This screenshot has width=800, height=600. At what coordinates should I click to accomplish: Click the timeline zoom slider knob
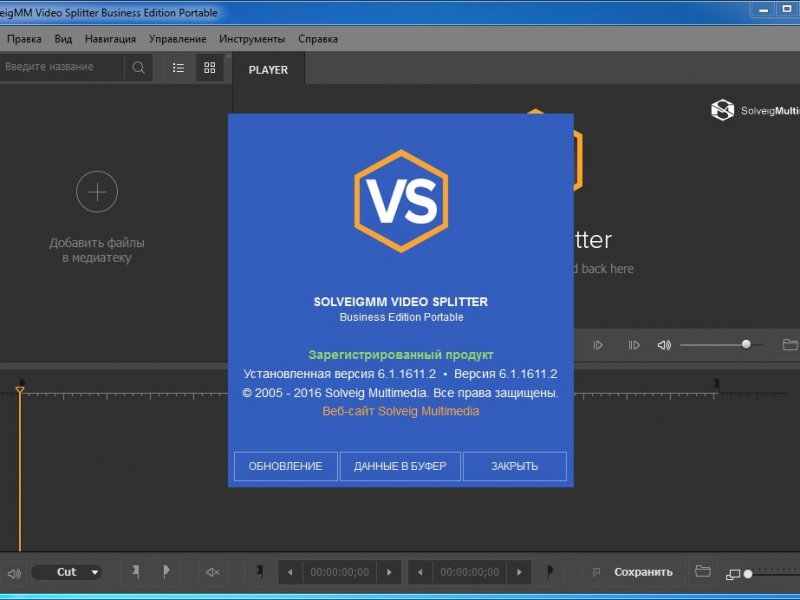click(x=748, y=574)
